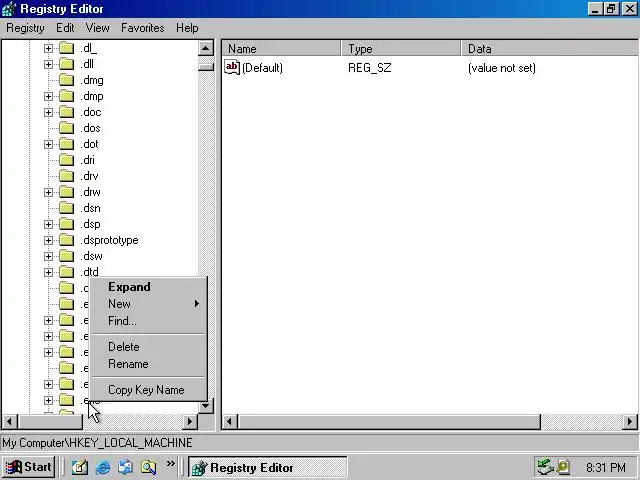Expand the .dsprototype key

48,240
